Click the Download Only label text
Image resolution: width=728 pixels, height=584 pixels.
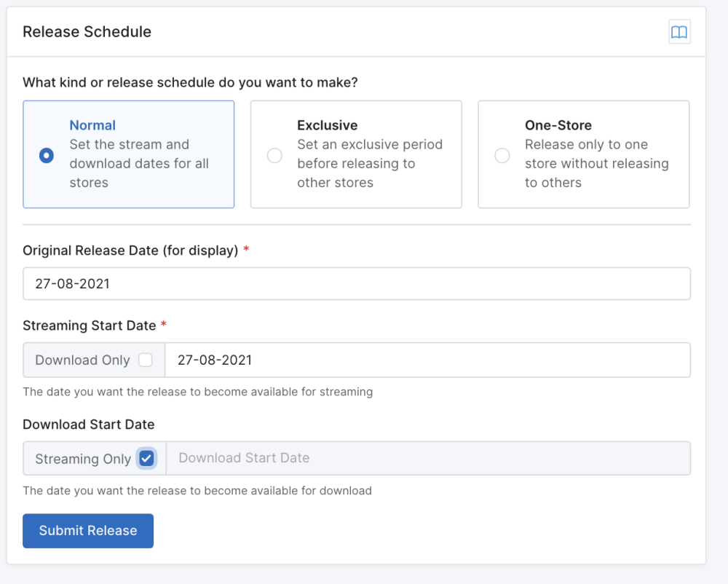pyautogui.click(x=82, y=360)
